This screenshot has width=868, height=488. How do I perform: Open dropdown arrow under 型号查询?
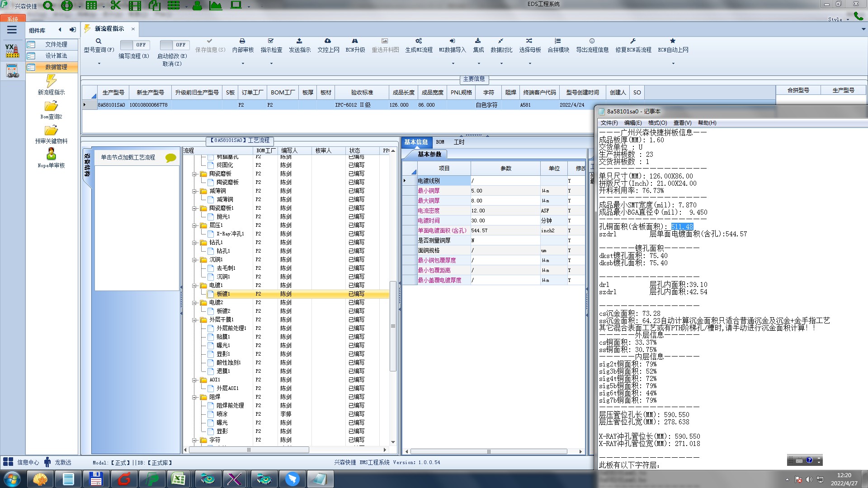[99, 63]
